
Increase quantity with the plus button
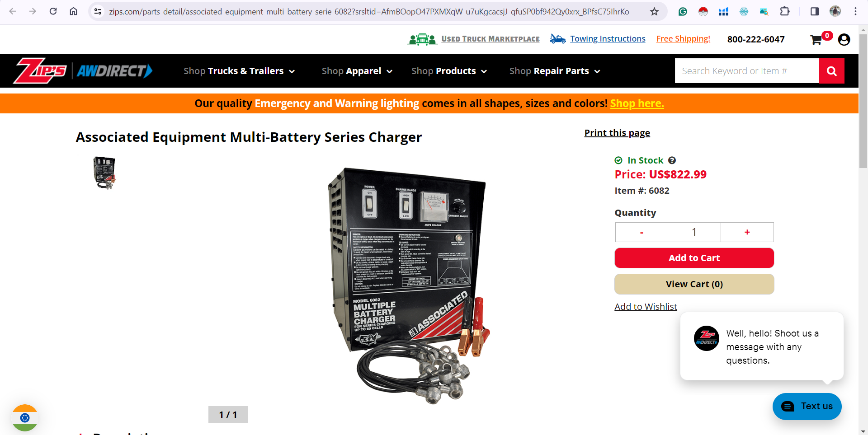(747, 232)
